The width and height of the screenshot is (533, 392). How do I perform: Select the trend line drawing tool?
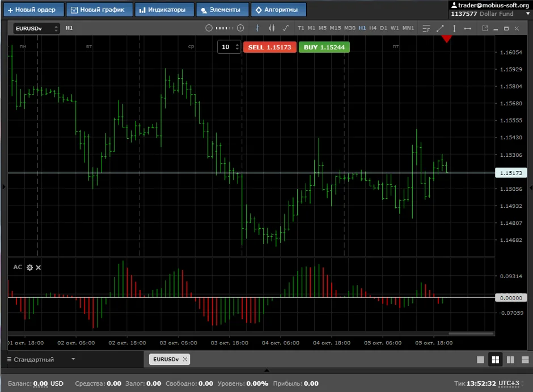pos(440,28)
